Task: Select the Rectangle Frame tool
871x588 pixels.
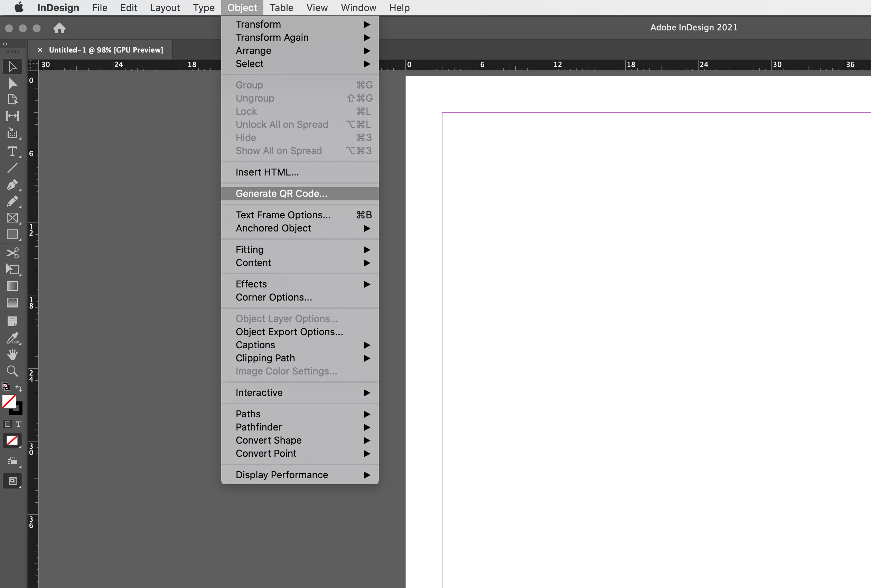Action: click(12, 218)
